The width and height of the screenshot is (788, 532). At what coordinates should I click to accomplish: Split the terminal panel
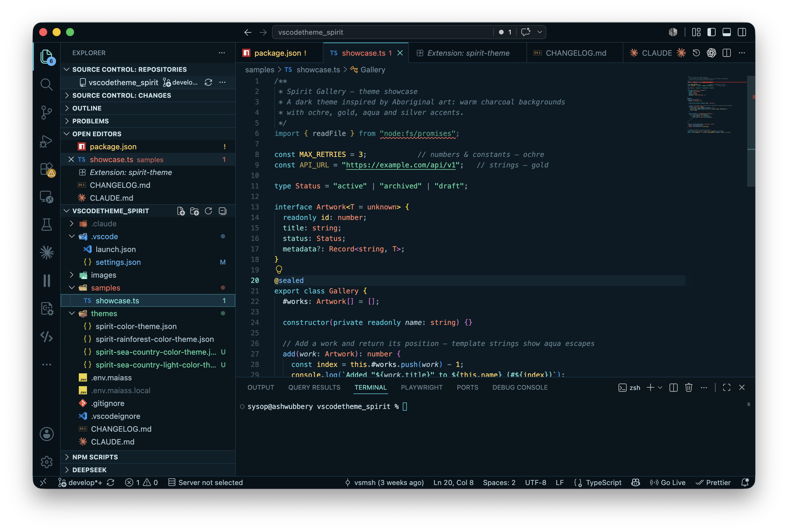point(673,387)
